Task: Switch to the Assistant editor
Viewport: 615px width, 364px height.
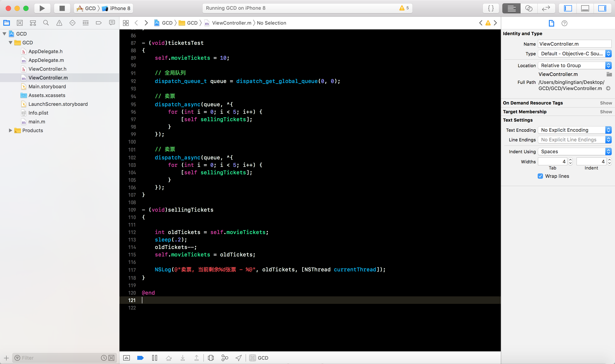Action: pos(529,8)
